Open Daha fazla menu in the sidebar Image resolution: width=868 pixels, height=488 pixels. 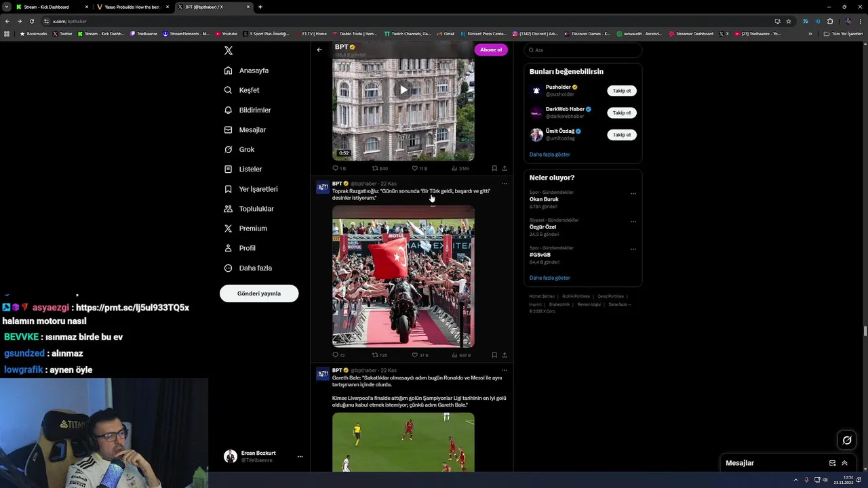[248, 268]
